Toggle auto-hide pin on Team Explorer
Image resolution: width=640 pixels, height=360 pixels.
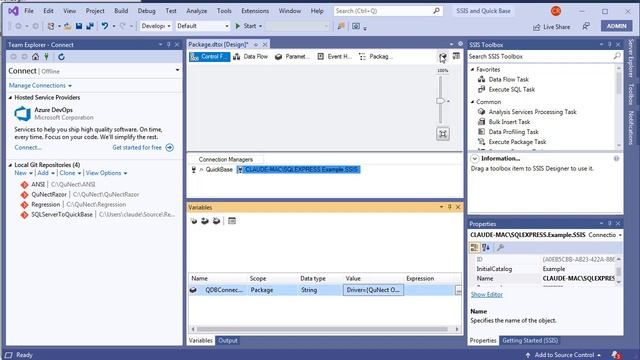click(x=169, y=44)
